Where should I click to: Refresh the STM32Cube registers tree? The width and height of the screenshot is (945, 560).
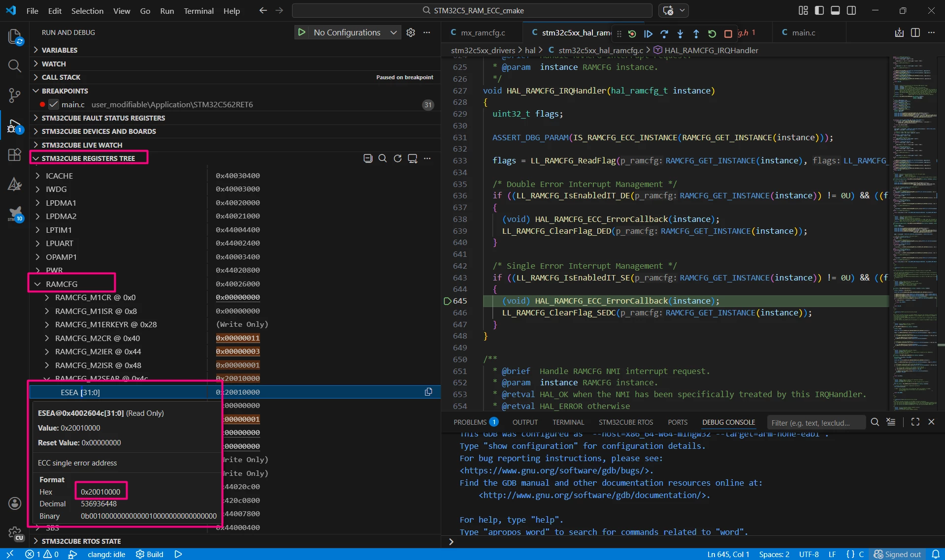(398, 158)
